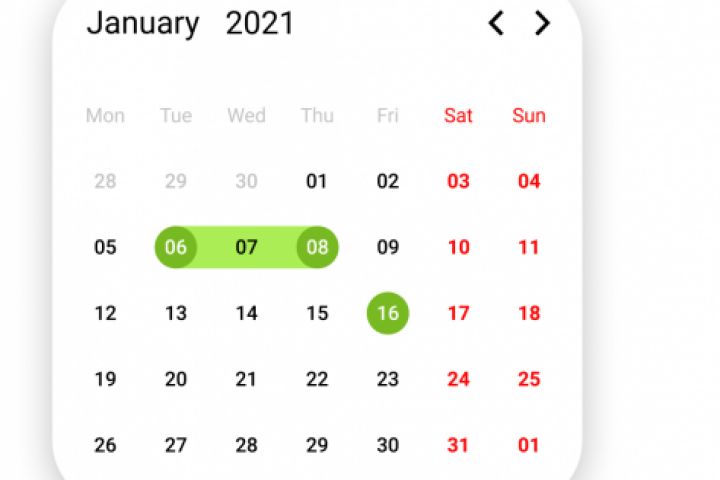Image resolution: width=720 pixels, height=480 pixels.
Task: Choose next month's date 01 in last row
Action: 529,445
